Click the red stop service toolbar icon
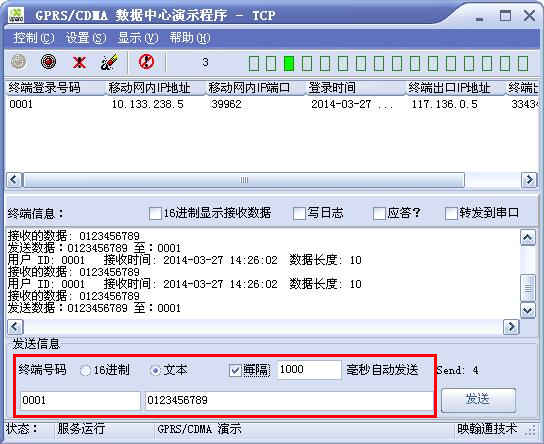This screenshot has height=444, width=544. pyautogui.click(x=49, y=62)
